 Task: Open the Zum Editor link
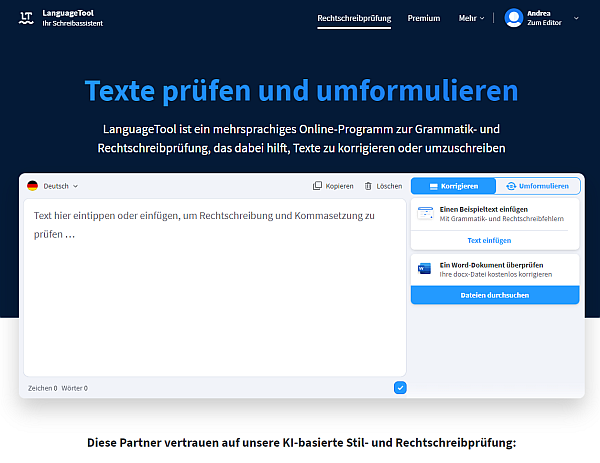546,23
